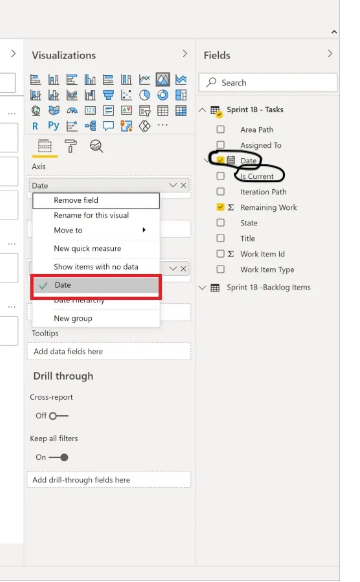Viewport: 360px width, 582px height.
Task: Check the Iteration Path field
Action: [220, 192]
